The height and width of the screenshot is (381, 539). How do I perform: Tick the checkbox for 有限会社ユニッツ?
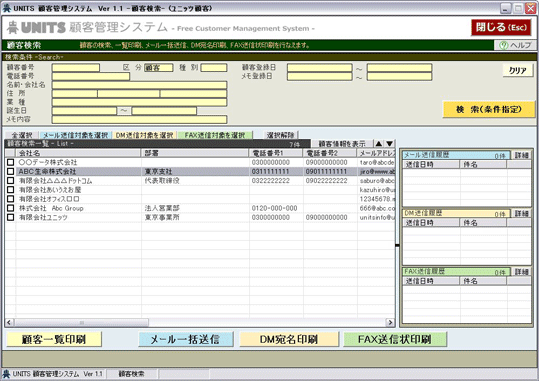click(x=11, y=217)
